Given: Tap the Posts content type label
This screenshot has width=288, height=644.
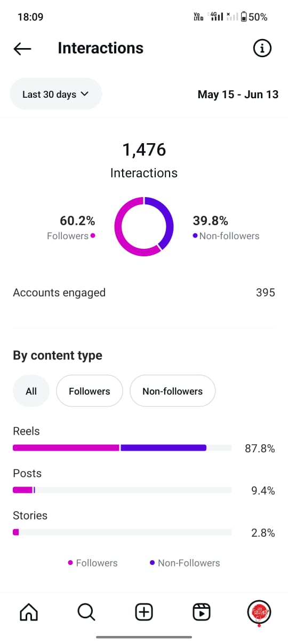Looking at the screenshot, I should [x=27, y=474].
